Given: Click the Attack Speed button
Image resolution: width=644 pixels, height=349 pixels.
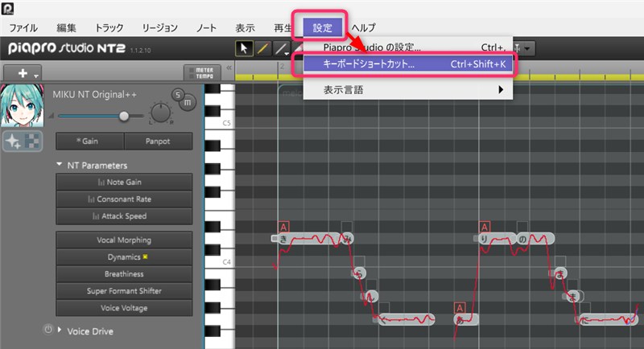Looking at the screenshot, I should [x=124, y=216].
